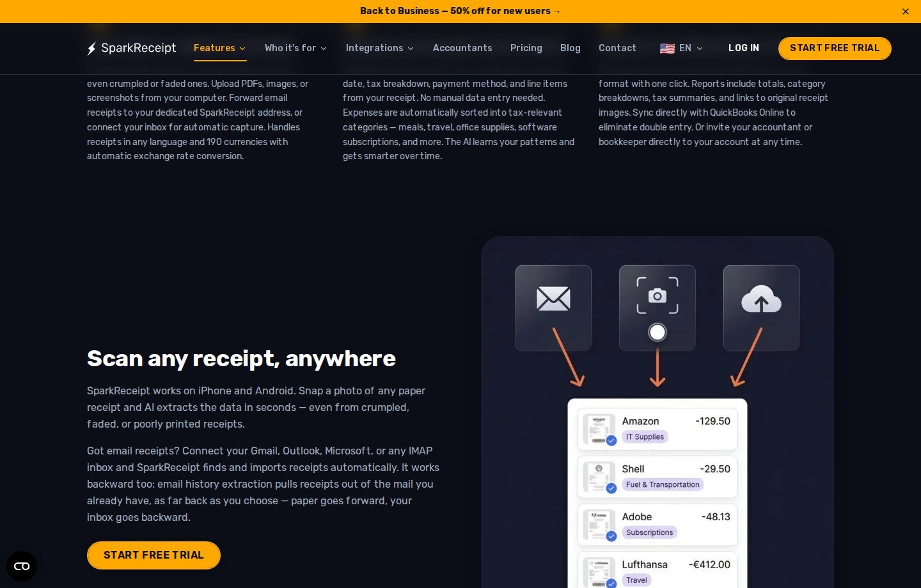This screenshot has height=588, width=921.
Task: Click the -29.50 Shell amount
Action: (x=715, y=469)
